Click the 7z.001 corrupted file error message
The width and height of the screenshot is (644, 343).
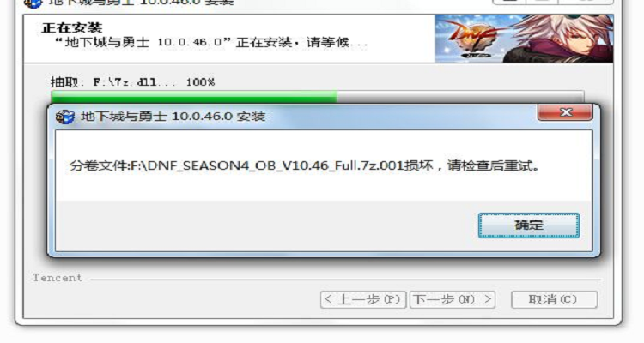[x=304, y=165]
